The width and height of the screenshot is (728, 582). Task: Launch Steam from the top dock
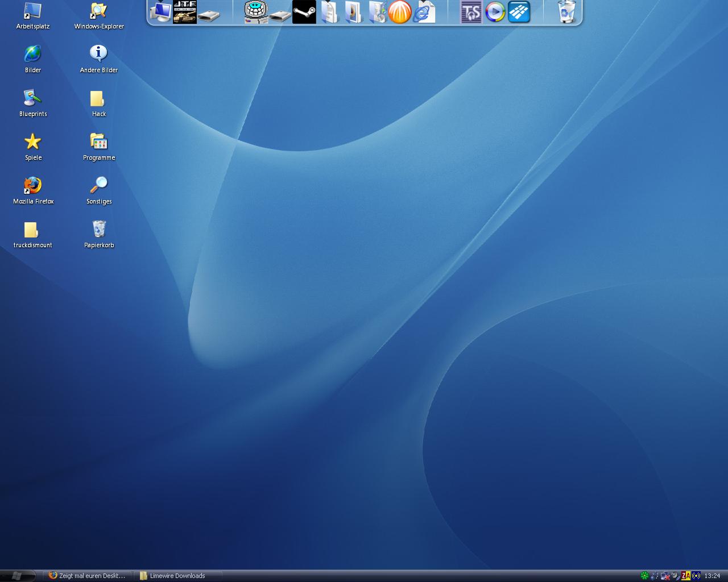point(304,12)
